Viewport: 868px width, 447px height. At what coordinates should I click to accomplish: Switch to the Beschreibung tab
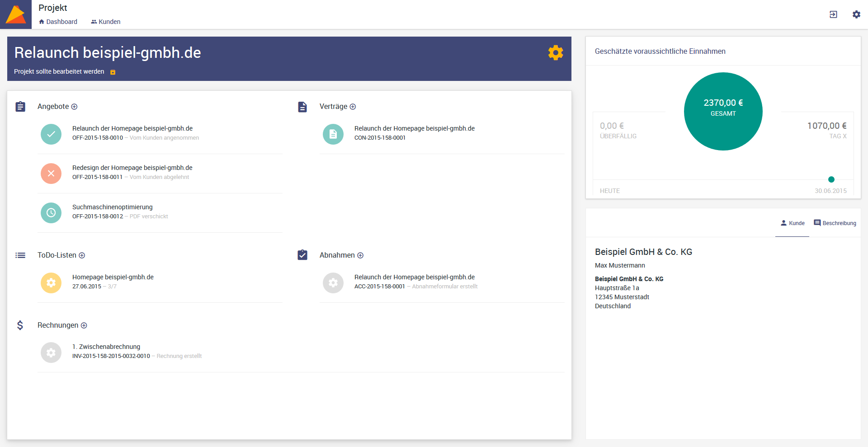click(835, 223)
